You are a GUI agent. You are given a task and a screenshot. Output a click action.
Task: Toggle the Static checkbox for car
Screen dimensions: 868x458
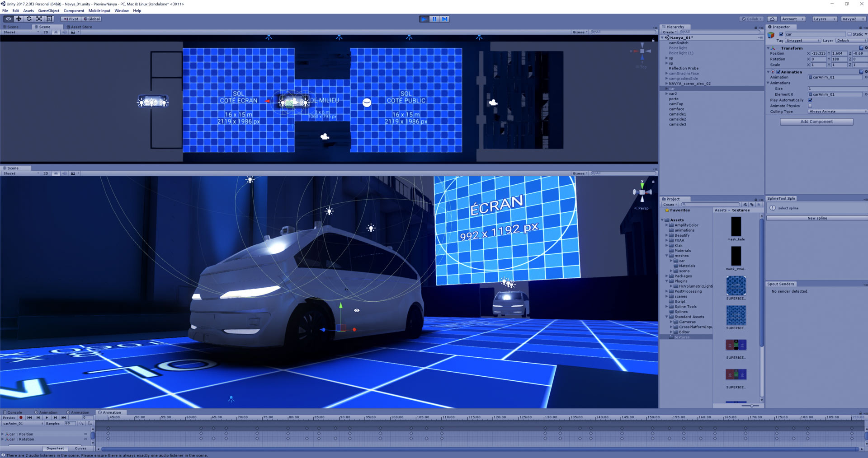coord(849,34)
